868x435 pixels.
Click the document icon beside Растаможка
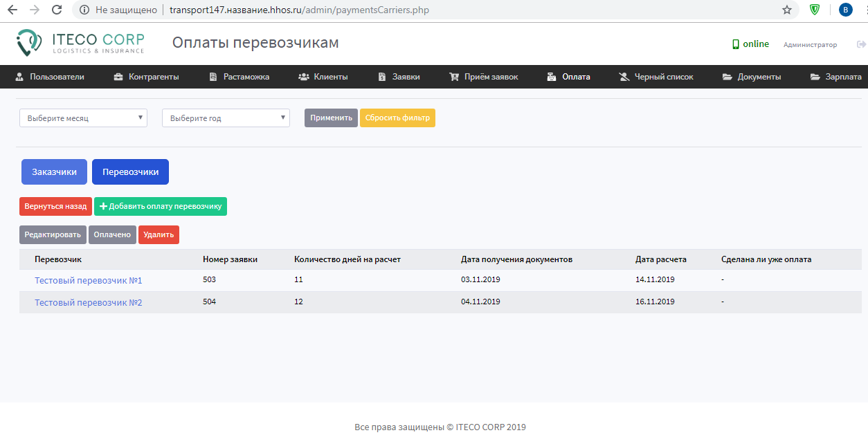213,77
